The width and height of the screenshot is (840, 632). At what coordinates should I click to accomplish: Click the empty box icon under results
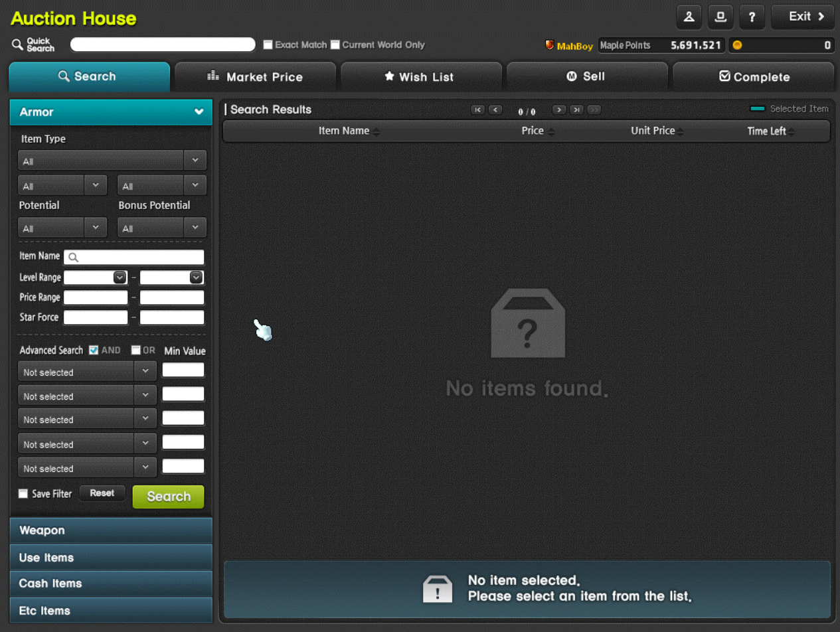(528, 323)
